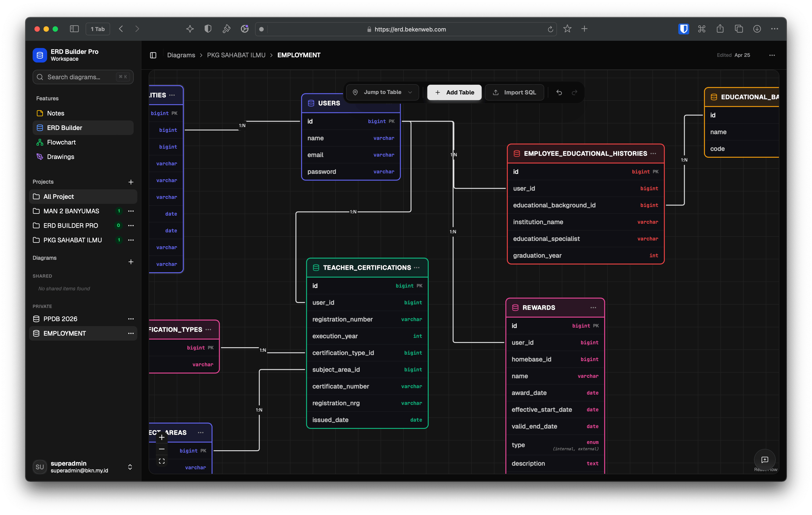Expand the superadmin account switcher
812x515 pixels.
click(x=130, y=467)
